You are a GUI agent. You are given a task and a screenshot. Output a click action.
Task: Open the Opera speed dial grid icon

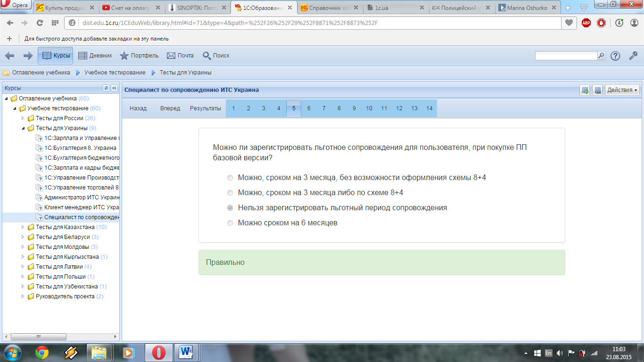55,23
